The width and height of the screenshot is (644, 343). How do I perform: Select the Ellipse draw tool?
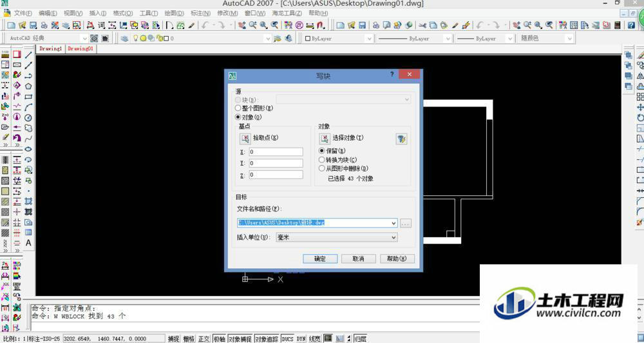click(28, 150)
